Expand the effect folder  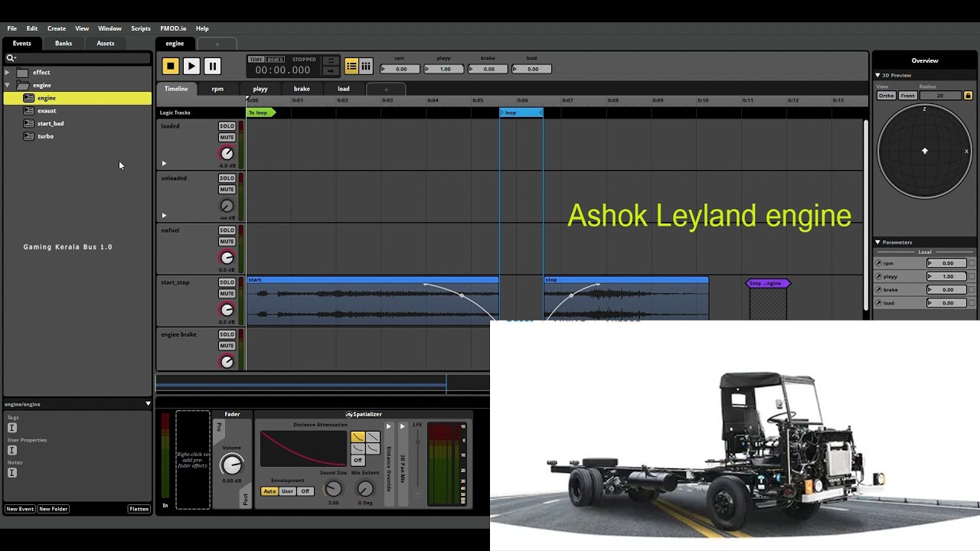[x=7, y=73]
